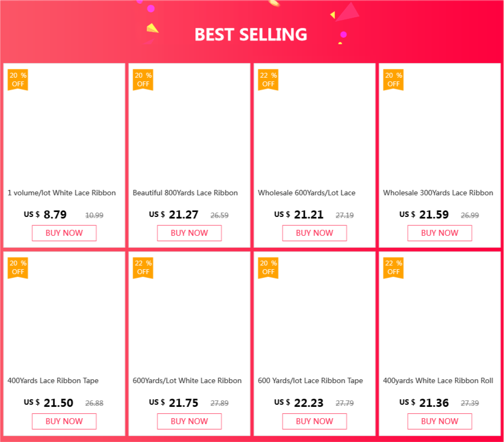Click BUY NOW for 600 Yards/lot Lace Ribbon Tape

pos(315,421)
